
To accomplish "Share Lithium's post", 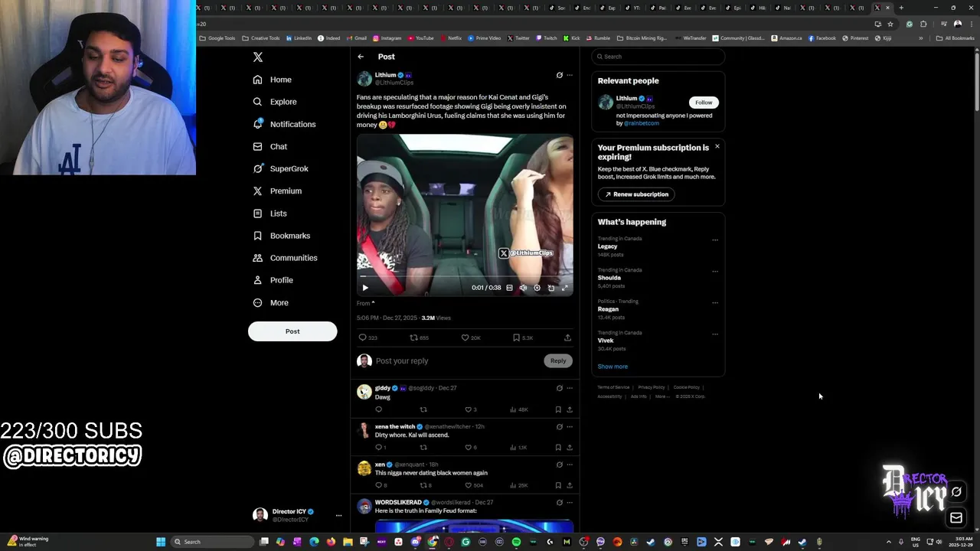I will click(x=567, y=337).
